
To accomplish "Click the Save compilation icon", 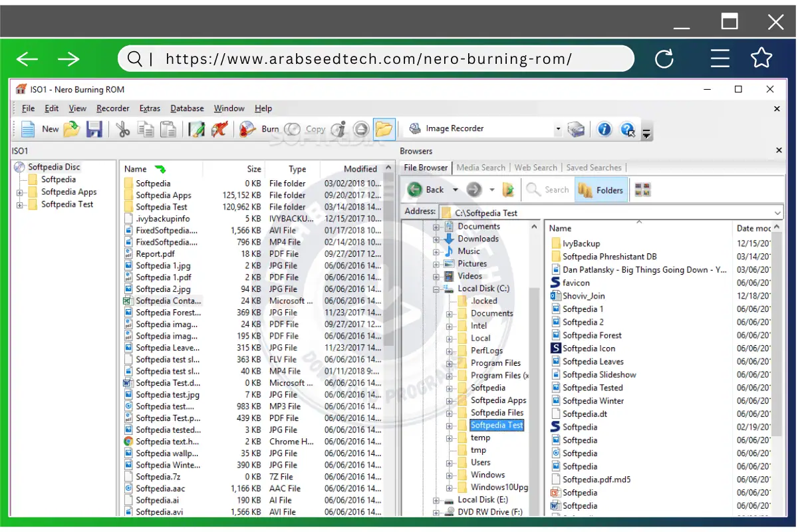I will pyautogui.click(x=94, y=128).
